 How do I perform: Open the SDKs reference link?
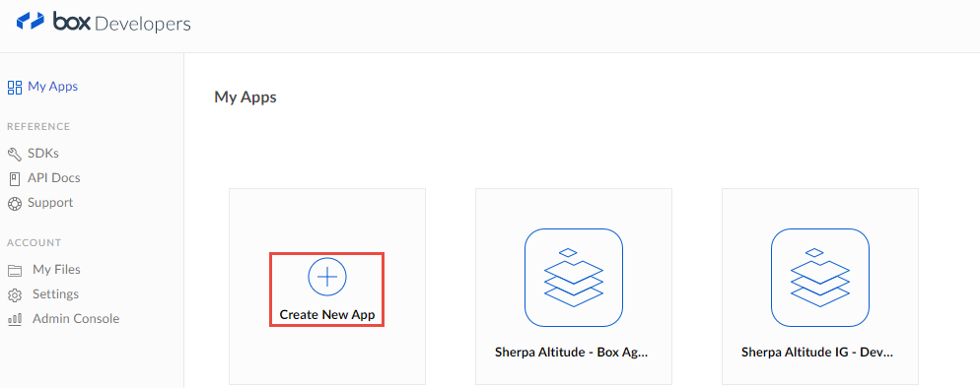(x=43, y=153)
